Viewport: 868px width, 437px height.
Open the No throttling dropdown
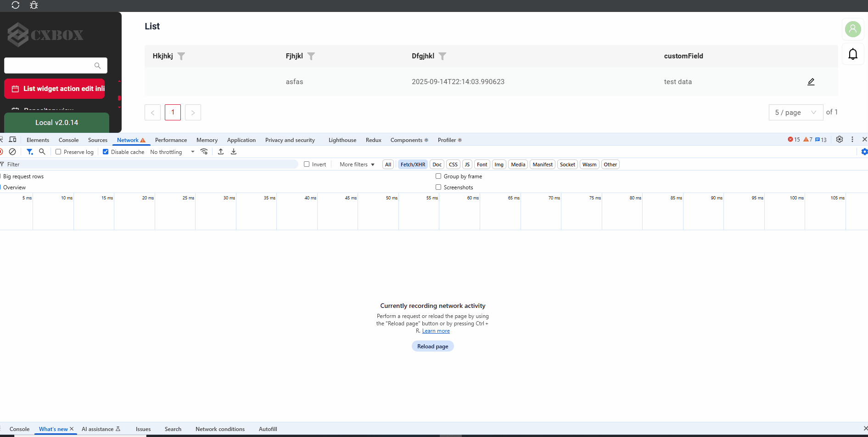[172, 152]
